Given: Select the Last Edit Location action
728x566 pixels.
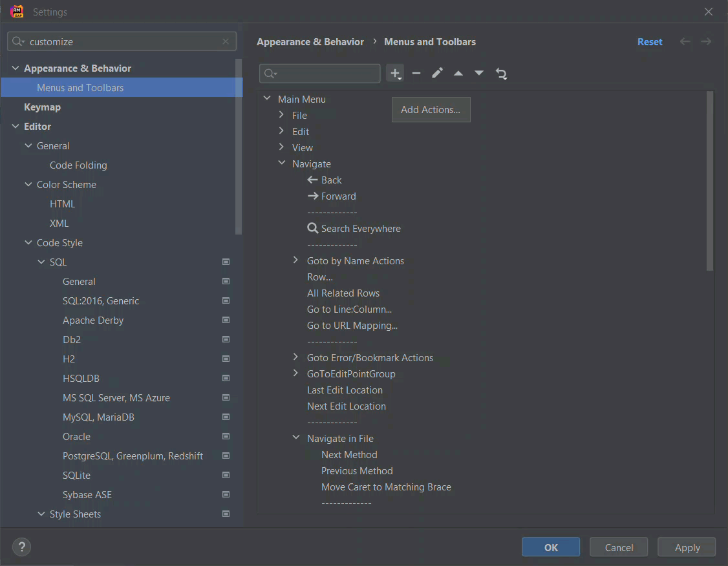Looking at the screenshot, I should pyautogui.click(x=345, y=390).
